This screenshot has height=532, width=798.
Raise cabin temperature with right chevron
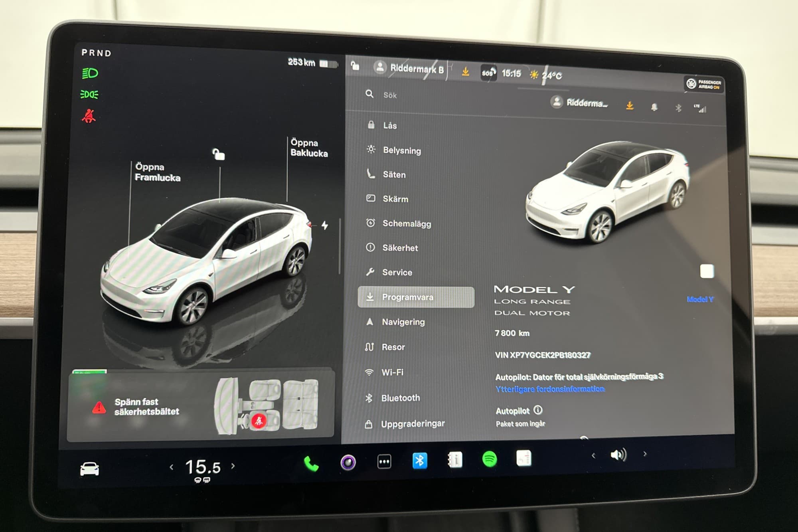(233, 466)
